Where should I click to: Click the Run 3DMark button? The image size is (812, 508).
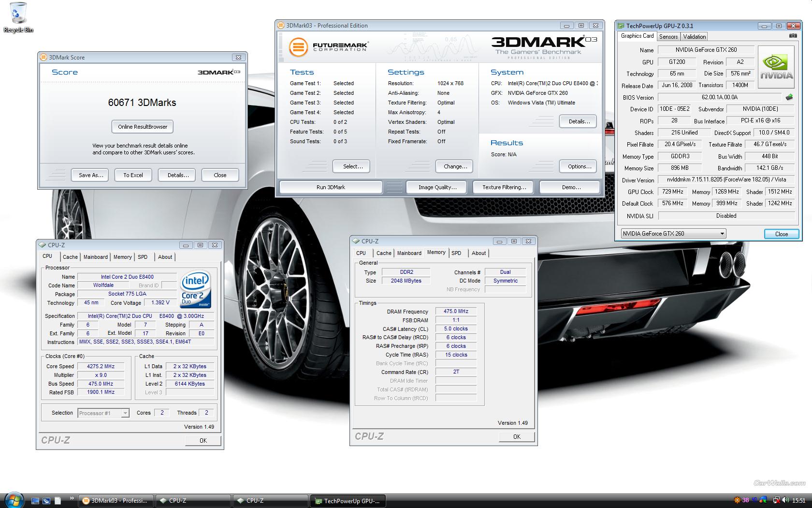(x=331, y=187)
